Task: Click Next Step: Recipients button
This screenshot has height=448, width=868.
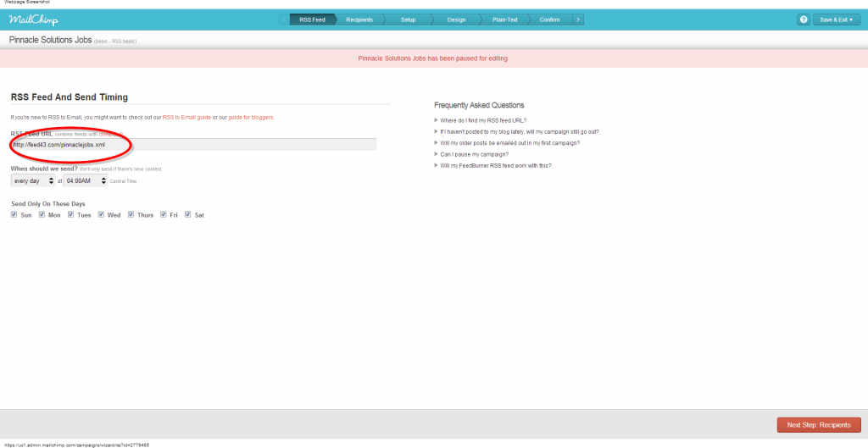Action: [x=819, y=425]
